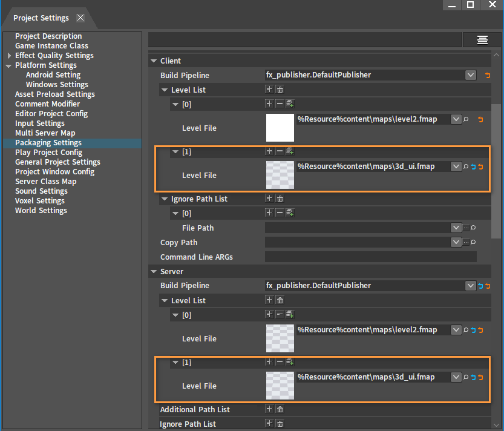Collapse the Client section

(154, 61)
